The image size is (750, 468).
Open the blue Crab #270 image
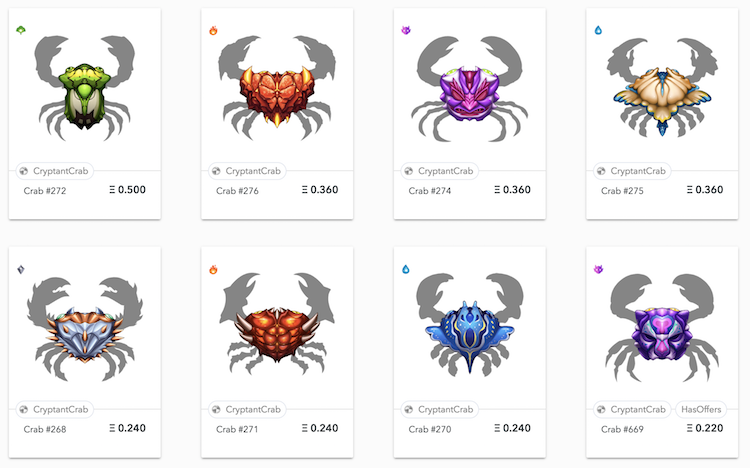point(470,324)
